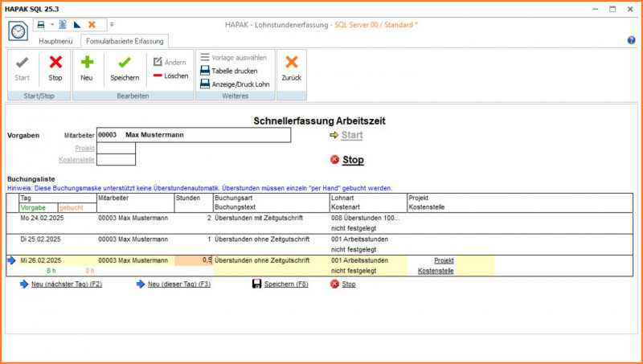Click the large Stop link beside Vorgaben
The height and width of the screenshot is (364, 643).
(x=353, y=160)
